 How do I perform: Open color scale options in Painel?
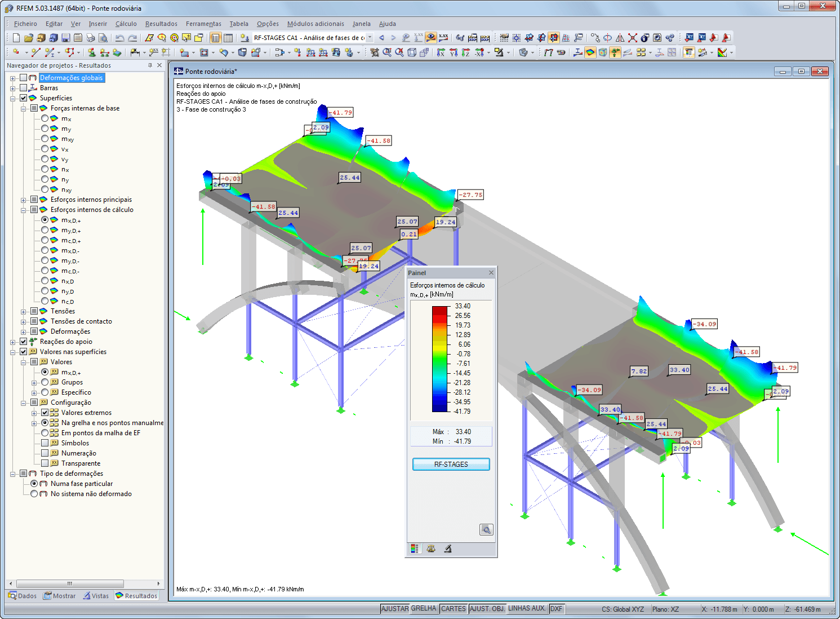tap(415, 549)
